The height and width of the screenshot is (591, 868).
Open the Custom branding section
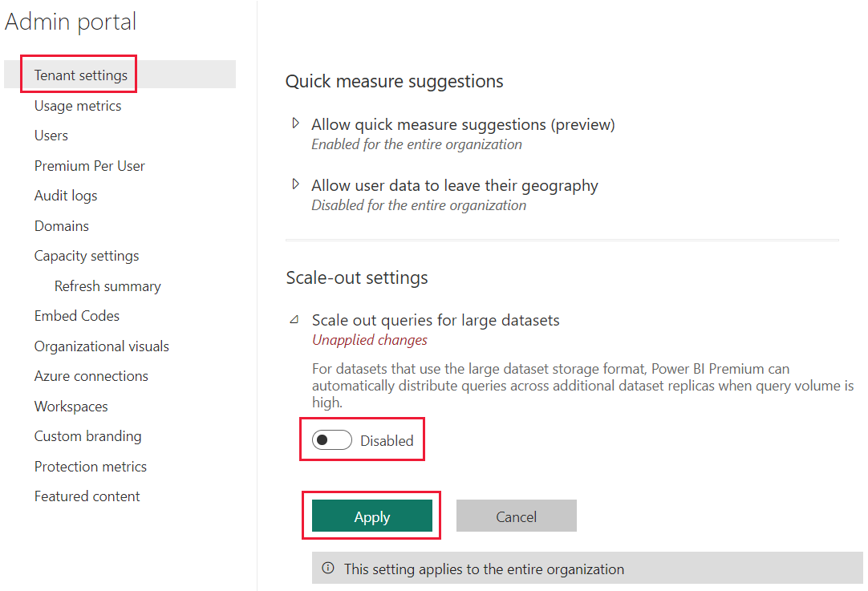click(x=87, y=435)
